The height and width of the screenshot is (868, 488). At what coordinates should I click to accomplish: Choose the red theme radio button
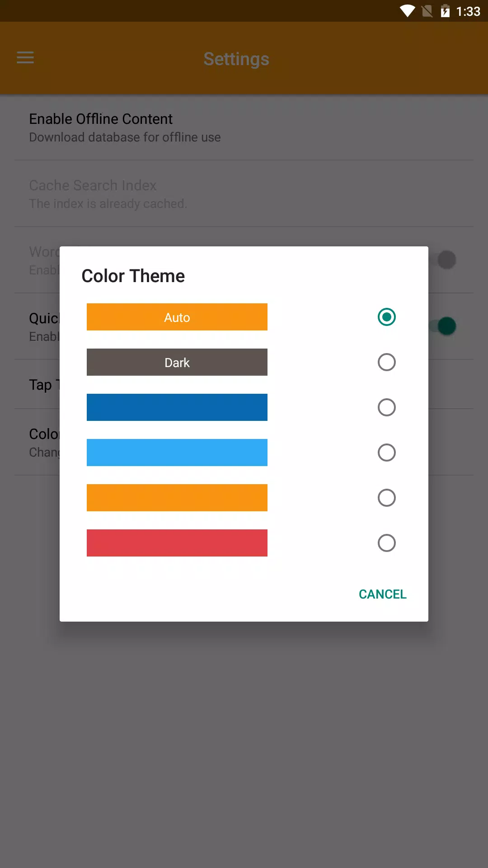tap(387, 543)
